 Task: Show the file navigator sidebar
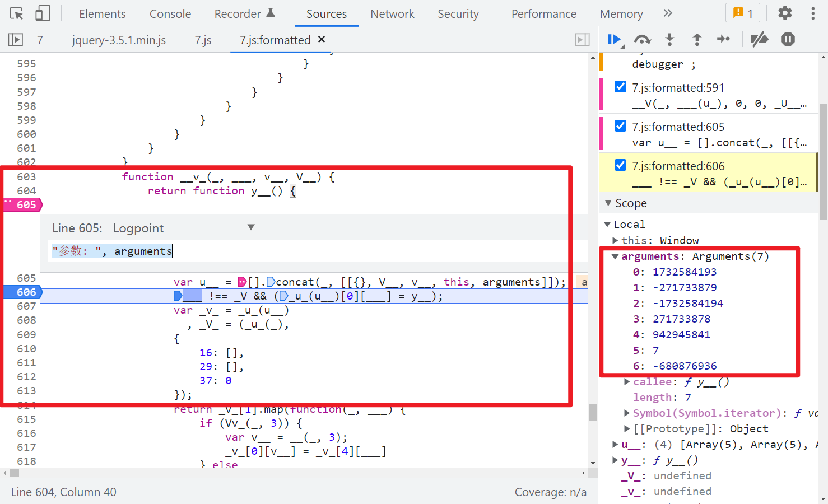pyautogui.click(x=15, y=40)
